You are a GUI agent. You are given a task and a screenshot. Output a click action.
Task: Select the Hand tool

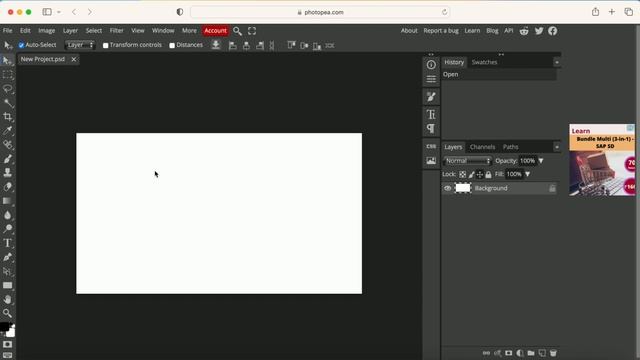coord(7,299)
